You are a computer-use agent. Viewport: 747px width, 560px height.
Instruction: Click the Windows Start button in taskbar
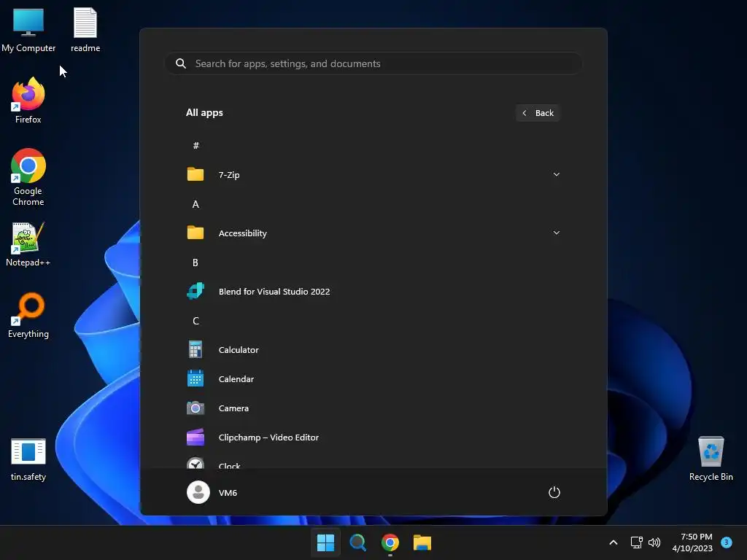point(325,542)
